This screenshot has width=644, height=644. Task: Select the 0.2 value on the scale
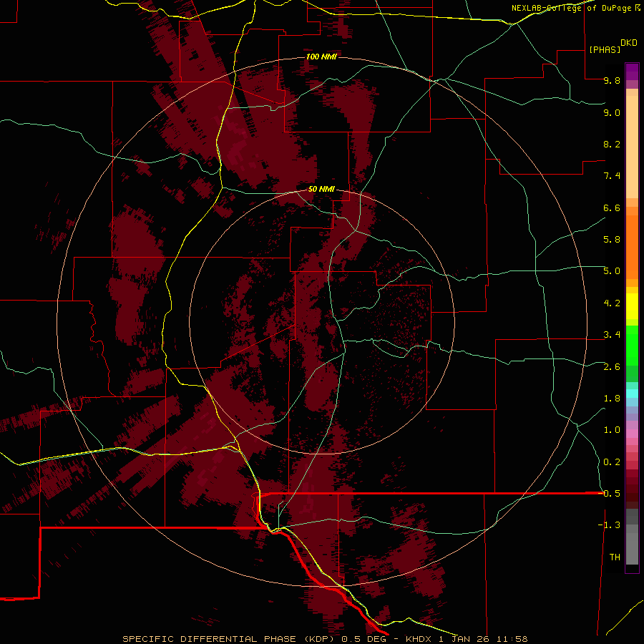coord(612,462)
